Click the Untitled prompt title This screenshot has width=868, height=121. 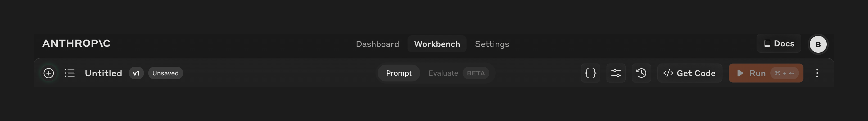tap(103, 73)
